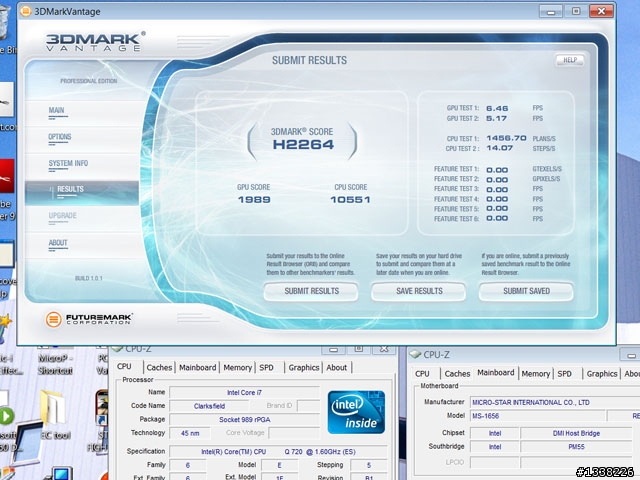Screen dimensions: 640x480
Task: Open Memory tab in right CPU-Z window
Action: (x=536, y=373)
